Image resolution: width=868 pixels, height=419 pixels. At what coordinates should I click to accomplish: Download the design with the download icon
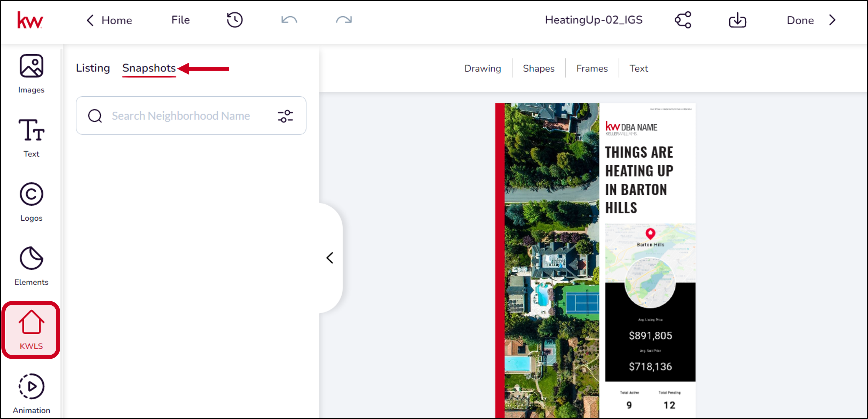click(x=737, y=20)
